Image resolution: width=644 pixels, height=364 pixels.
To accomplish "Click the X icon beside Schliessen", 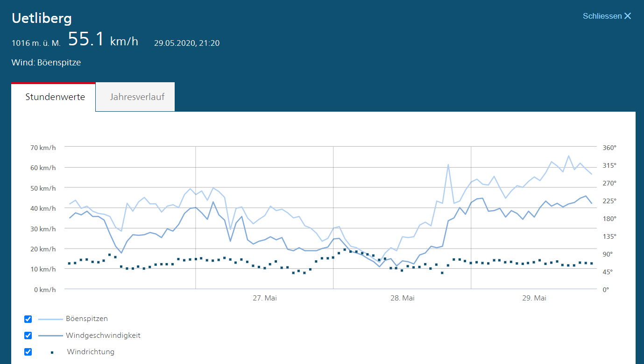I will (628, 16).
